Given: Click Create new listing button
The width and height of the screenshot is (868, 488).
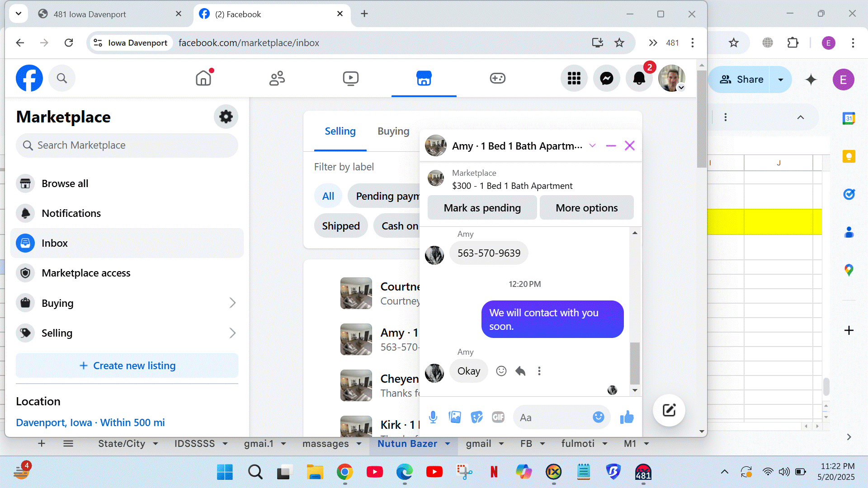Looking at the screenshot, I should click(x=127, y=366).
